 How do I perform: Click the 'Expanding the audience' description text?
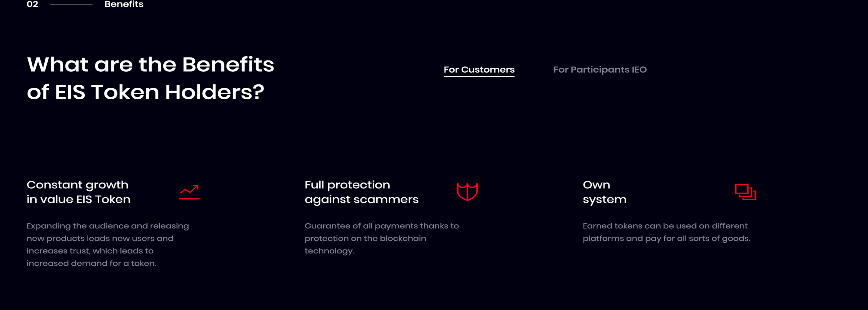coord(108,245)
